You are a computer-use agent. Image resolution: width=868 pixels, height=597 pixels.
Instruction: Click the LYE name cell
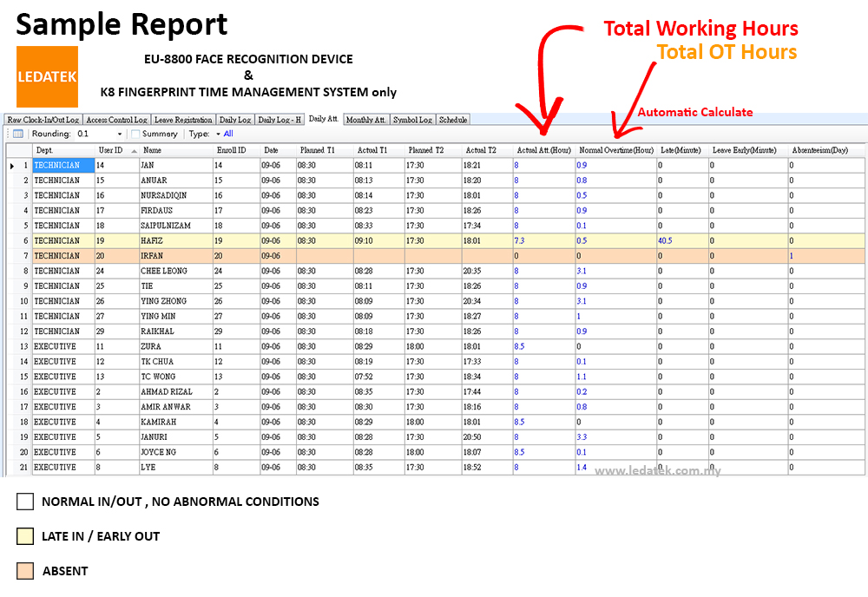176,468
